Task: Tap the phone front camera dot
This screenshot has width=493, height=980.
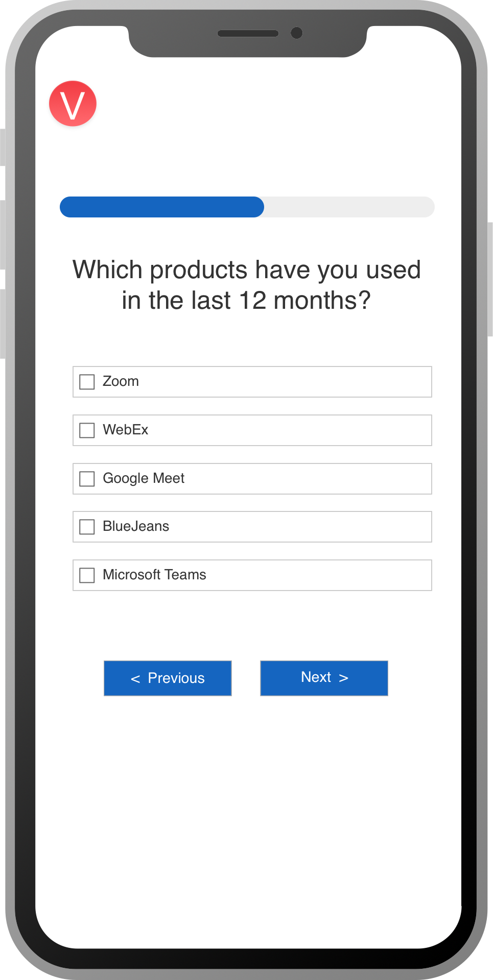Action: [x=296, y=33]
